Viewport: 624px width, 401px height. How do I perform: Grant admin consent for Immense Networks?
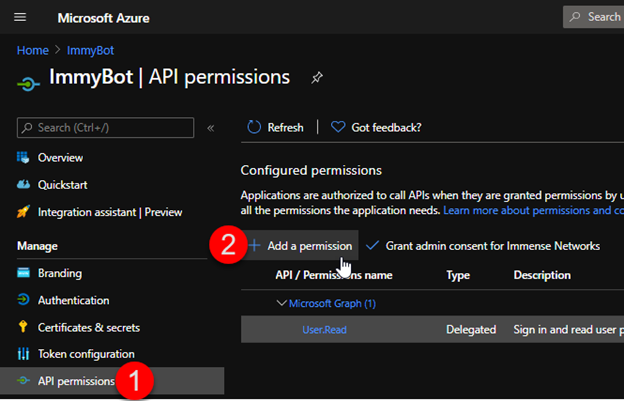click(492, 246)
